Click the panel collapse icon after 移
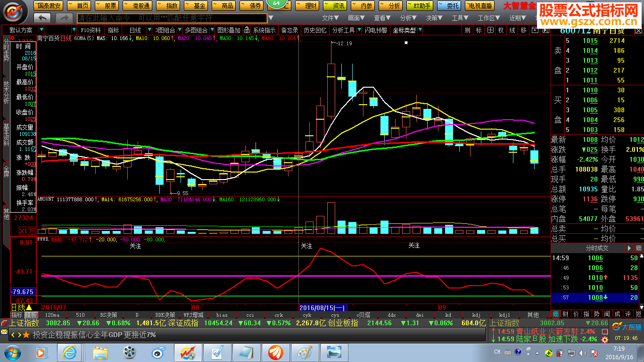This screenshot has width=644, height=362. pos(535,30)
